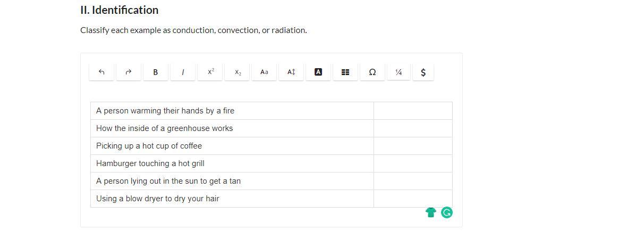Toggle italic formatting
This screenshot has height=238, width=644.
pos(183,72)
